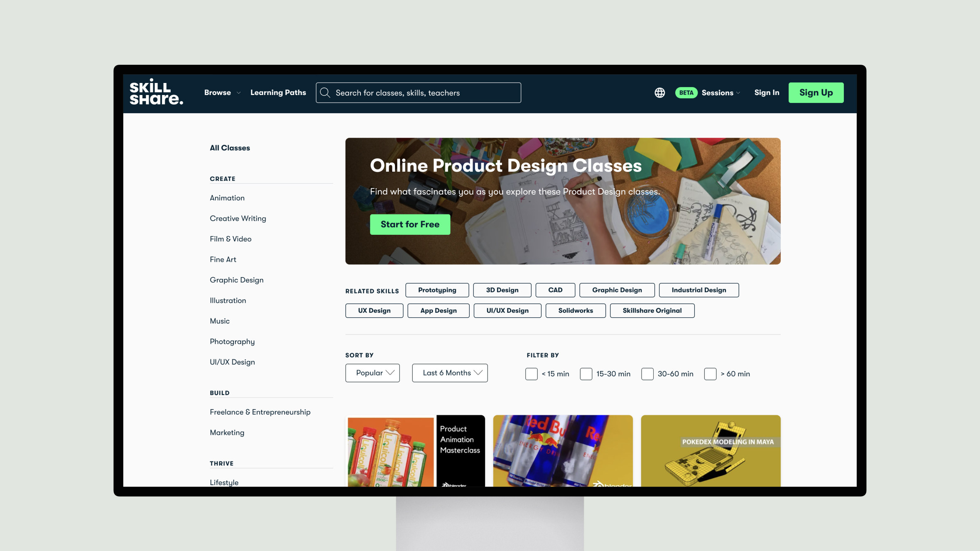980x551 pixels.
Task: Select the Animation category menu item
Action: [227, 197]
